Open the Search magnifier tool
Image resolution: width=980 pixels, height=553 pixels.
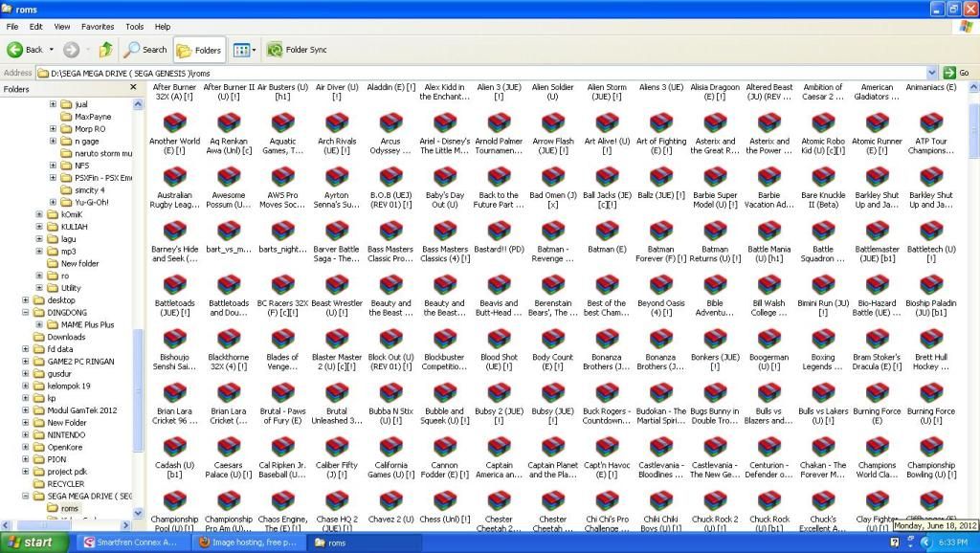(145, 50)
